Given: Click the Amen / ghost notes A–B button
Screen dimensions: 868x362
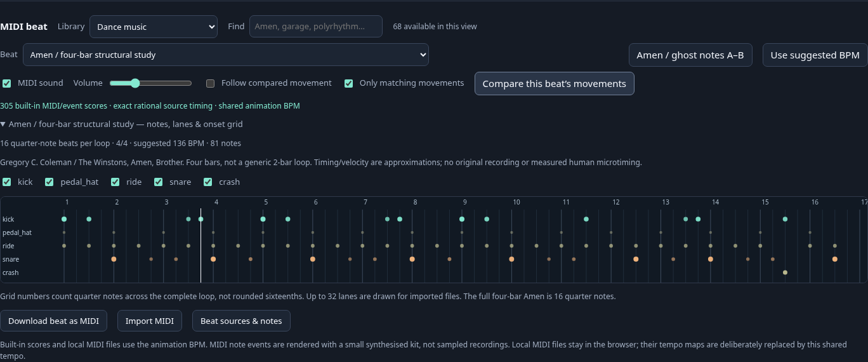Looking at the screenshot, I should tap(690, 55).
